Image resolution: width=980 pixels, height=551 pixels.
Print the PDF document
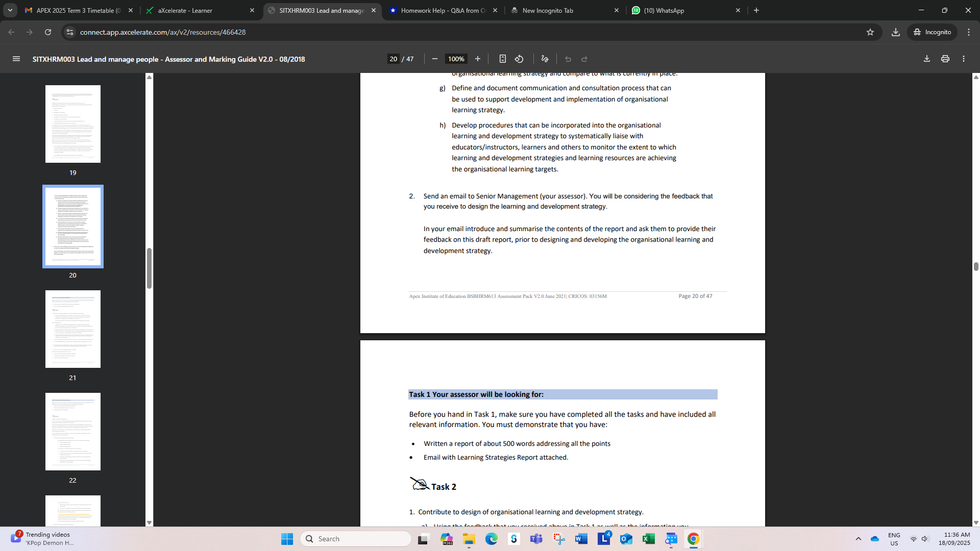945,59
